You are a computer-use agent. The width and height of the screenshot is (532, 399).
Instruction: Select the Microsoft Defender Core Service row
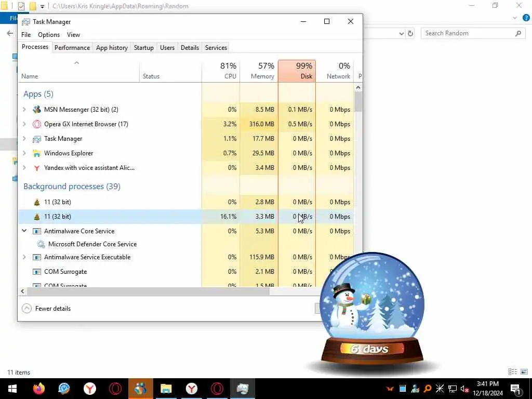click(185, 244)
